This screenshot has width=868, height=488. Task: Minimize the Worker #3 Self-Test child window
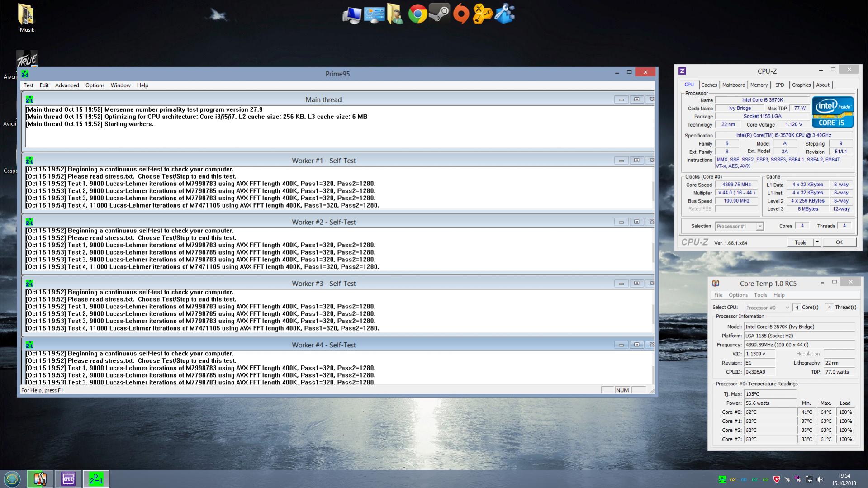(x=621, y=284)
